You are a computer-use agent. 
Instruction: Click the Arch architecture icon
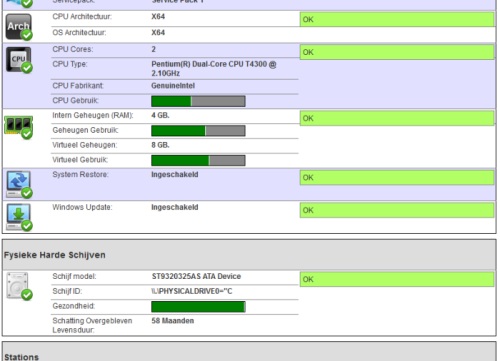(x=19, y=27)
